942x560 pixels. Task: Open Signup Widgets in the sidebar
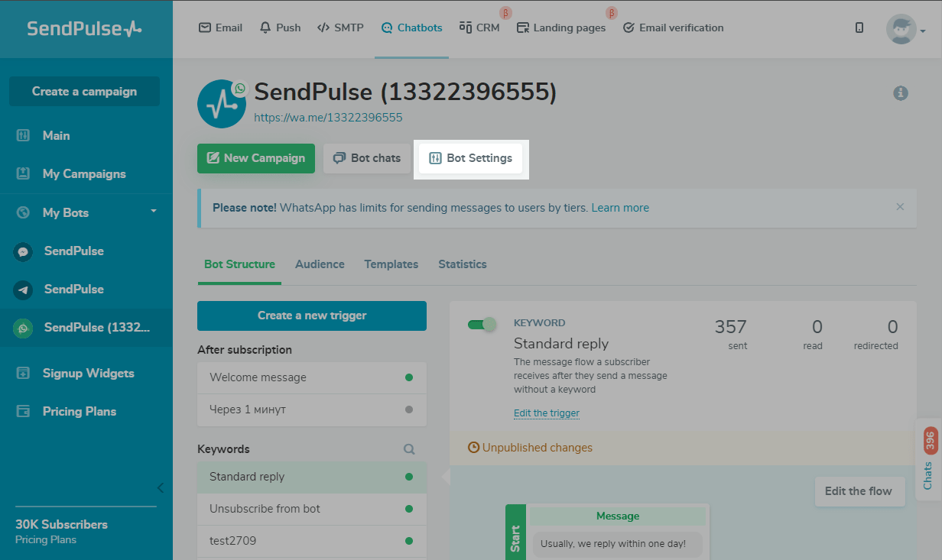tap(88, 373)
